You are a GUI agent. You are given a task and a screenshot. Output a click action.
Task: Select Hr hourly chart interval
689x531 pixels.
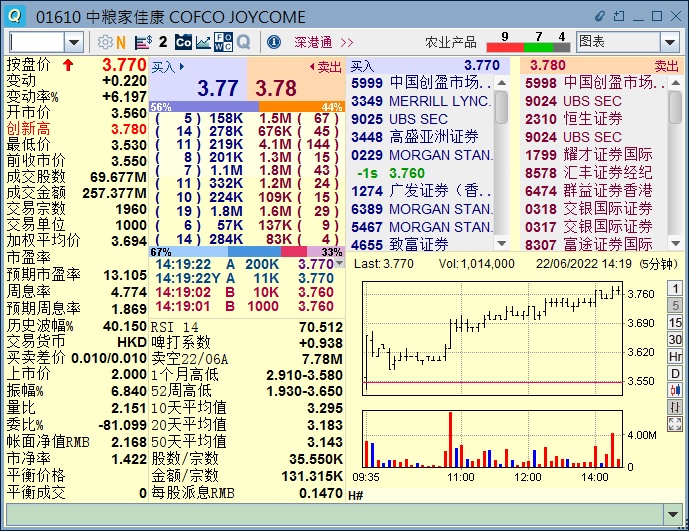[675, 356]
